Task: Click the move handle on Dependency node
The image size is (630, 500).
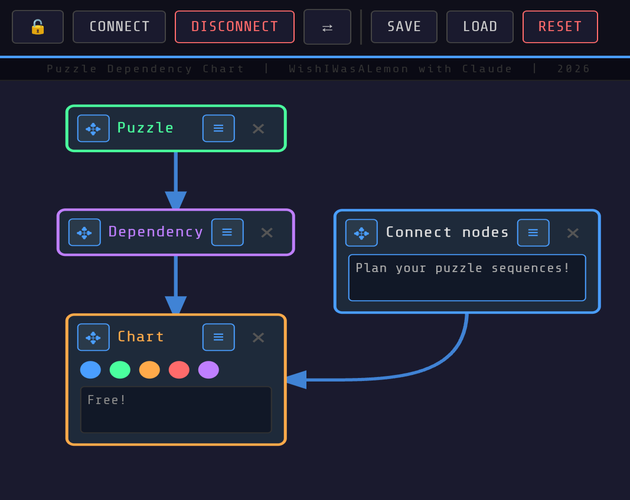Action: [x=84, y=232]
